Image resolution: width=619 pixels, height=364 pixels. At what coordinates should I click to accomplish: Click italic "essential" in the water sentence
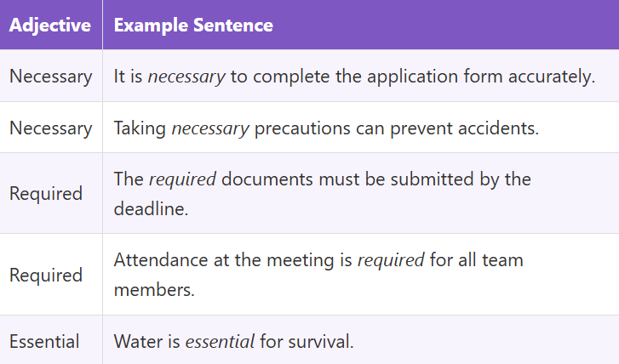(x=220, y=342)
